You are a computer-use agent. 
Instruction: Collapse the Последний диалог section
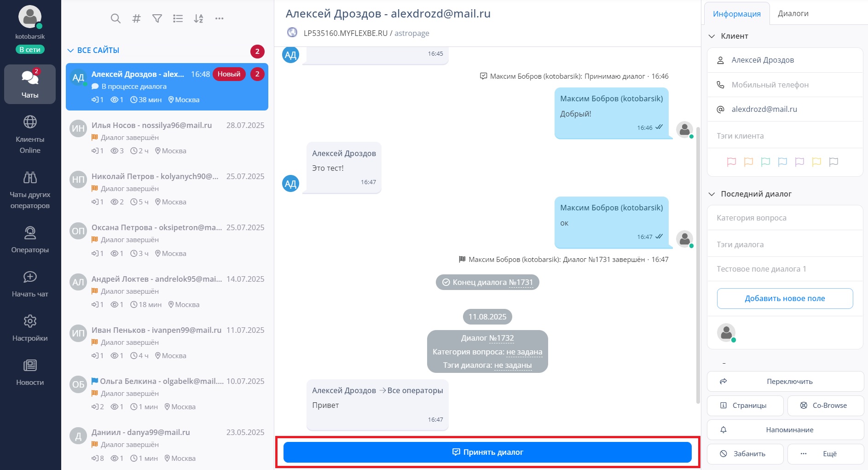click(x=712, y=194)
